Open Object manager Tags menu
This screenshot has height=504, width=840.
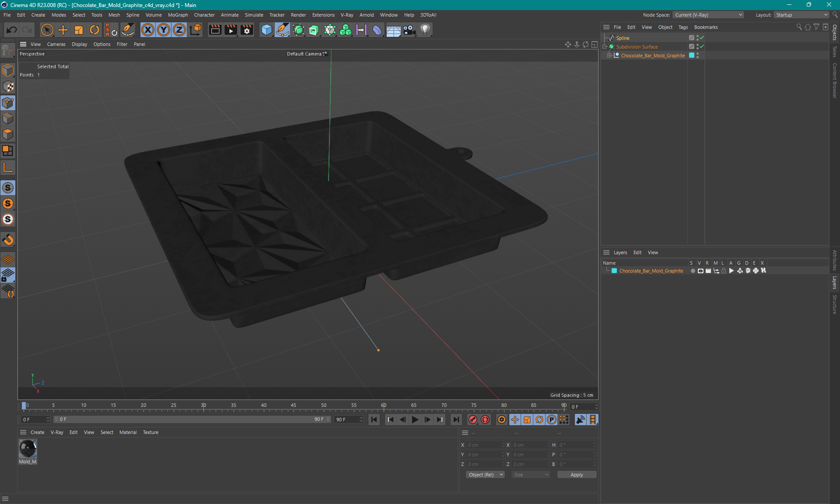pos(683,27)
